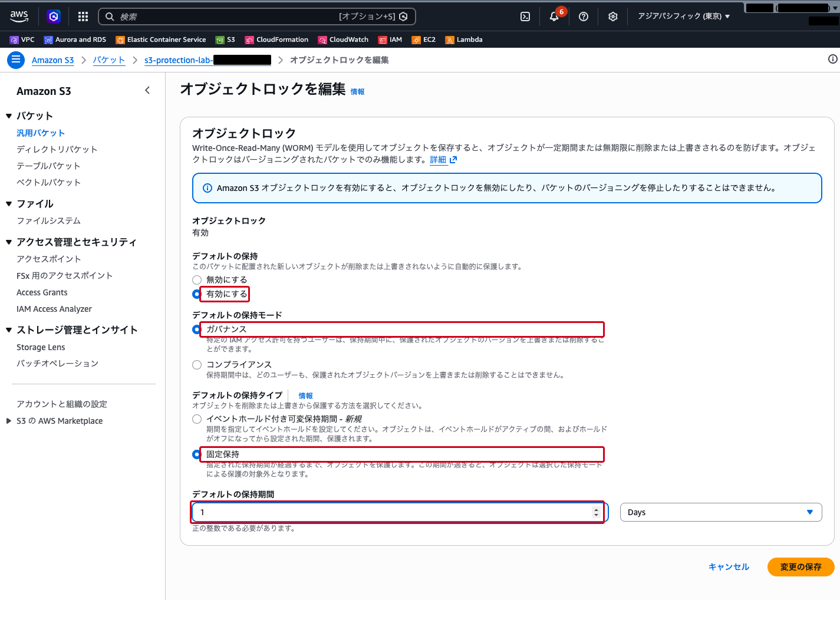Open Elastic Container Service shortcut

[161, 39]
